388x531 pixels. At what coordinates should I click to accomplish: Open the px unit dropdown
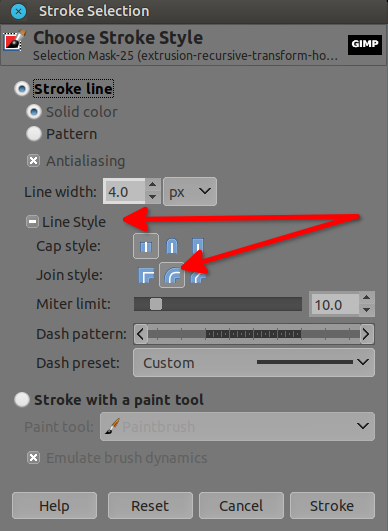click(190, 192)
